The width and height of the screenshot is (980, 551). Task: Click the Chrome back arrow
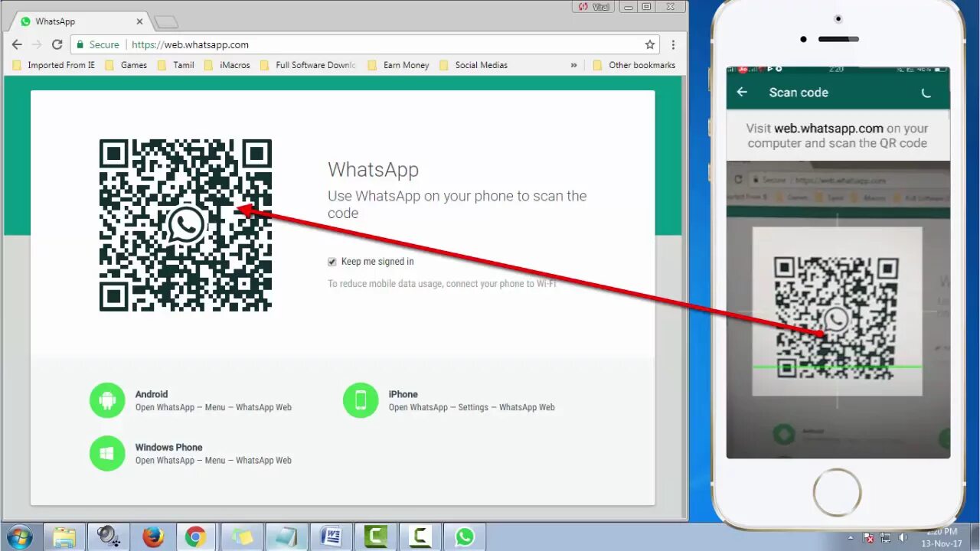pos(17,44)
